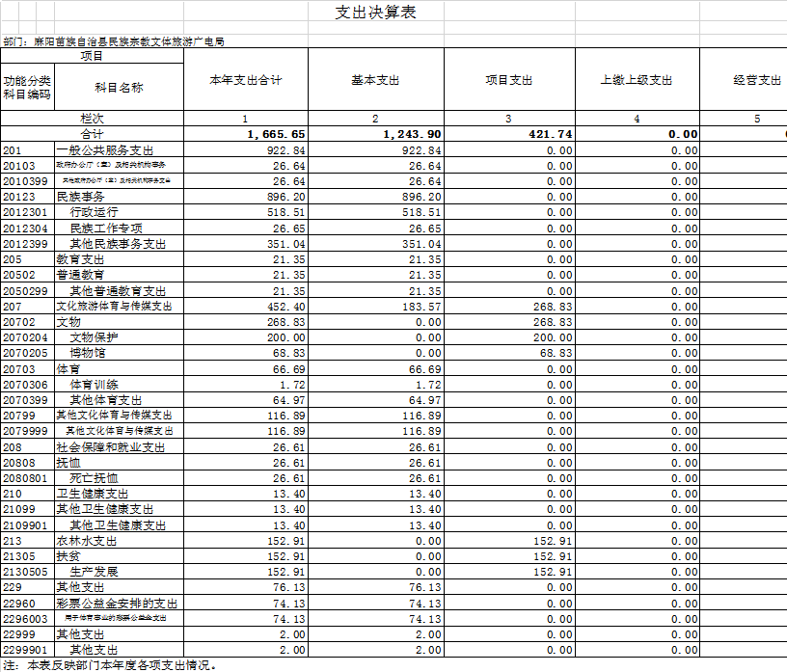The image size is (787, 672).
Task: Select the 社会保障和就业支出 row name
Action: (111, 447)
